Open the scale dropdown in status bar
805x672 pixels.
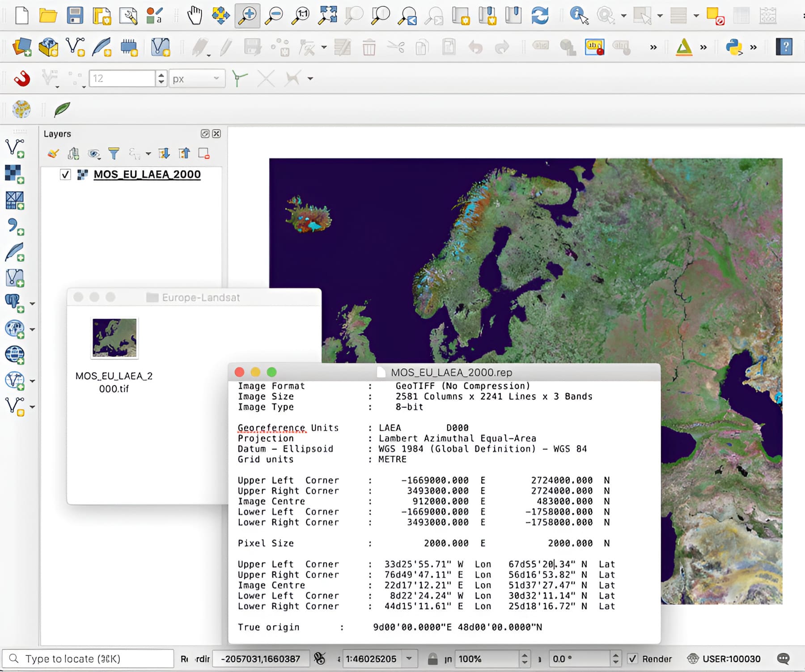pyautogui.click(x=410, y=658)
